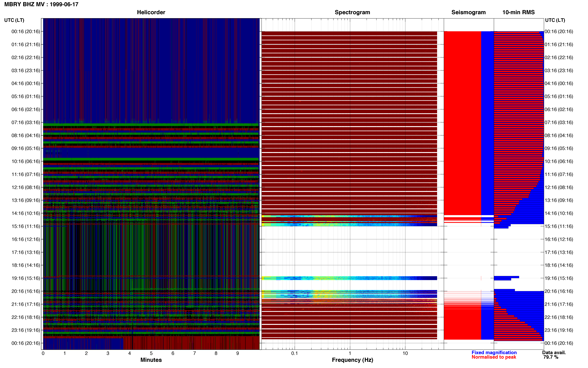Click the spectrogram band at 19:16
Screen dimensions: 588x368
pos(349,278)
